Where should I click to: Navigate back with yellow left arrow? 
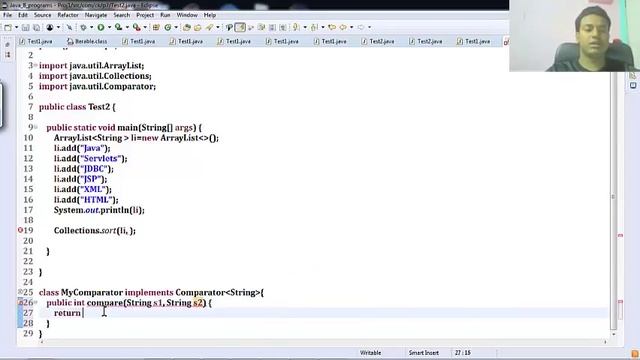click(x=343, y=27)
